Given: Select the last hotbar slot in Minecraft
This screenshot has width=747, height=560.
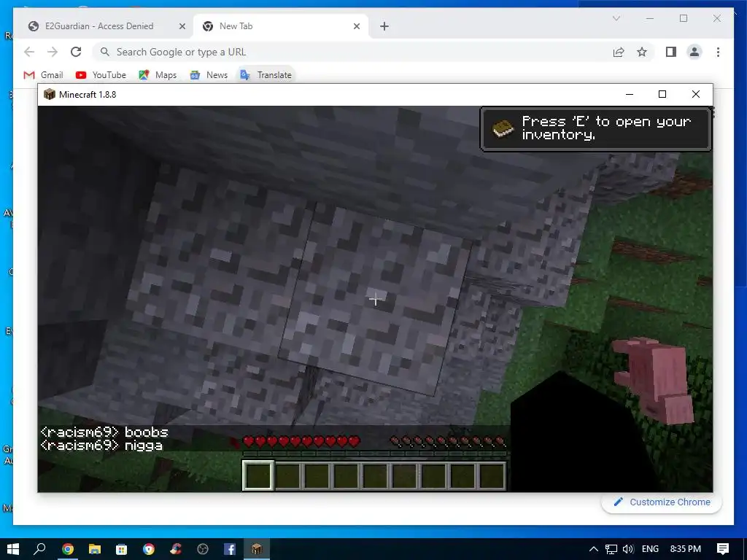Looking at the screenshot, I should point(492,475).
